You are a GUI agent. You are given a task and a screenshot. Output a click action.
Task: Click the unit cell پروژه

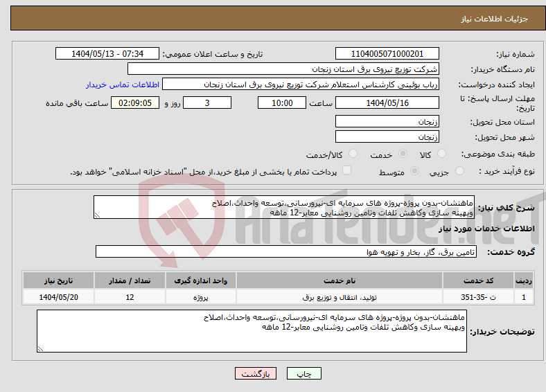click(201, 297)
